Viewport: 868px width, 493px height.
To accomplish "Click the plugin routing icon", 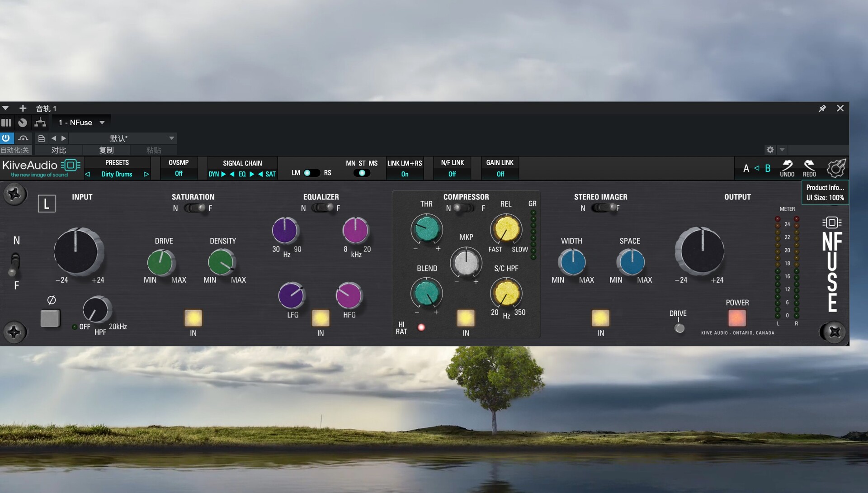I will pyautogui.click(x=40, y=123).
